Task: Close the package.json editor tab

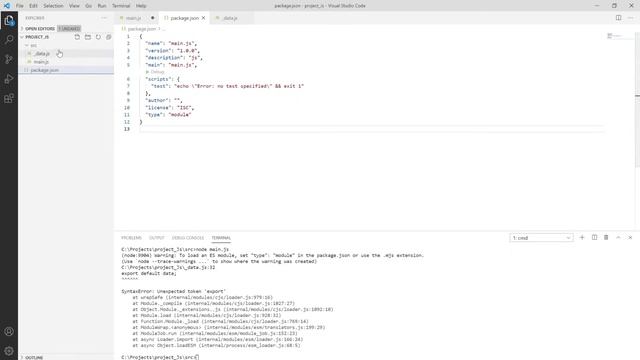Action: tap(203, 18)
